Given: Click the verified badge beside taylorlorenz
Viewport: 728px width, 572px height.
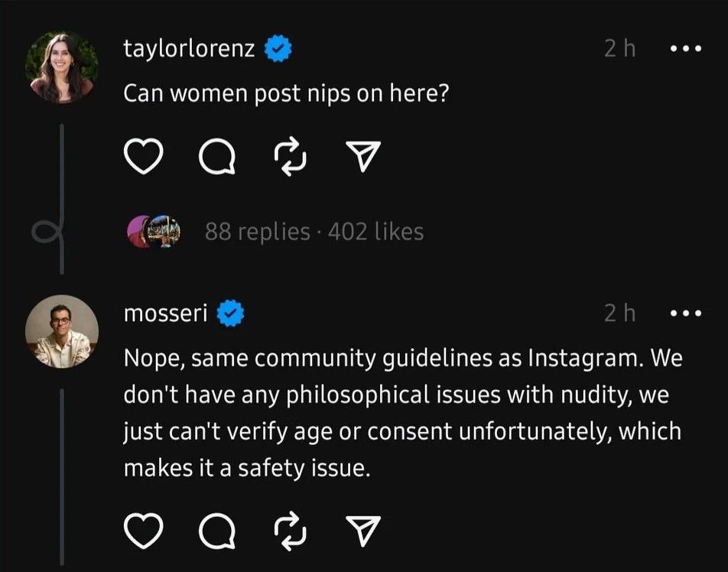Looking at the screenshot, I should (x=277, y=50).
